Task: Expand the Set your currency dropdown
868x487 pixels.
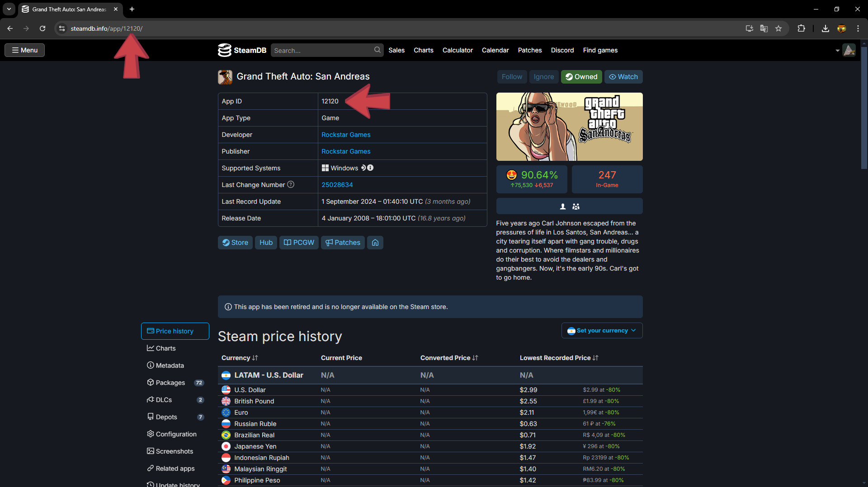Action: [602, 331]
